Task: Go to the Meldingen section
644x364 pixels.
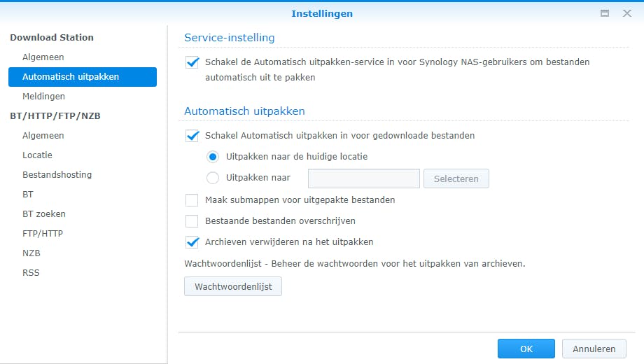Action: coord(43,97)
